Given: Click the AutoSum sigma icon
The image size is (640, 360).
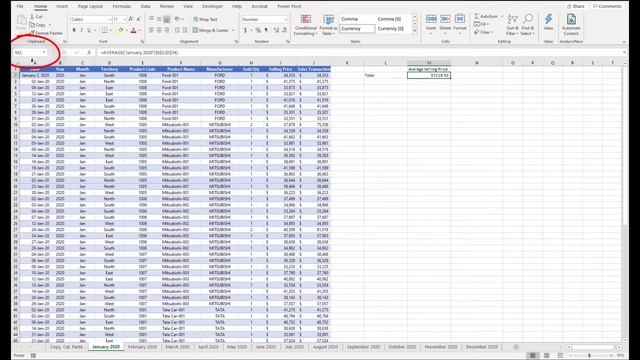Looking at the screenshot, I should point(477,16).
